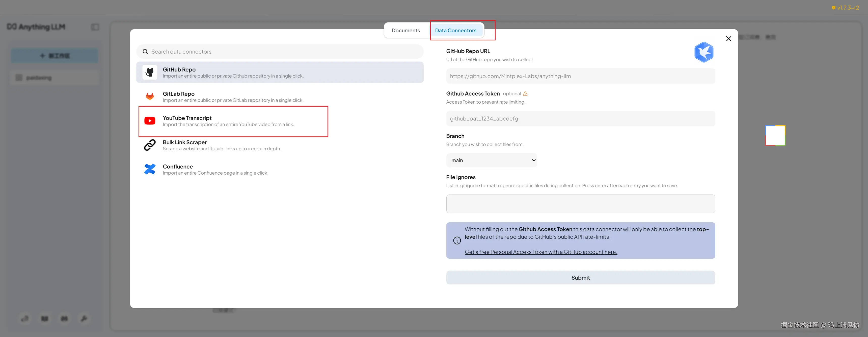Viewport: 868px width, 337px height.
Task: Toggle the sidebar collapse icon
Action: coord(95,27)
